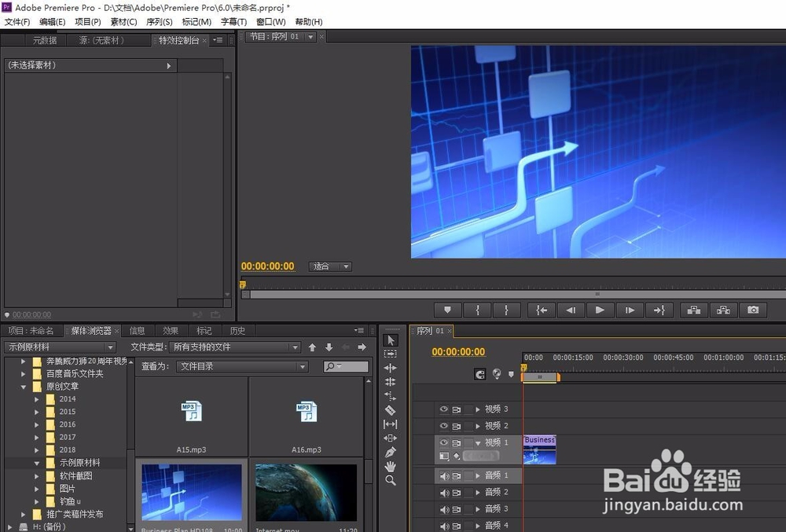The height and width of the screenshot is (532, 786).
Task: Toggle sync lock on 视频 3
Action: point(456,409)
